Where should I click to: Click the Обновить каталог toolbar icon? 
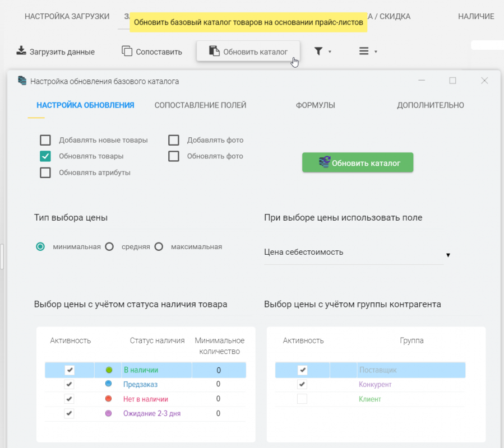214,52
